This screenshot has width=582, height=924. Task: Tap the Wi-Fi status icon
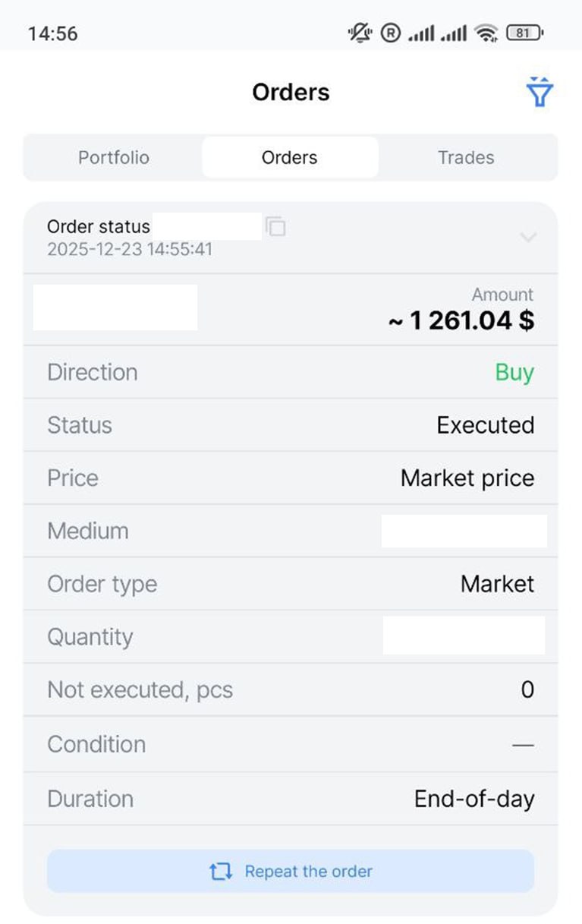(x=486, y=33)
